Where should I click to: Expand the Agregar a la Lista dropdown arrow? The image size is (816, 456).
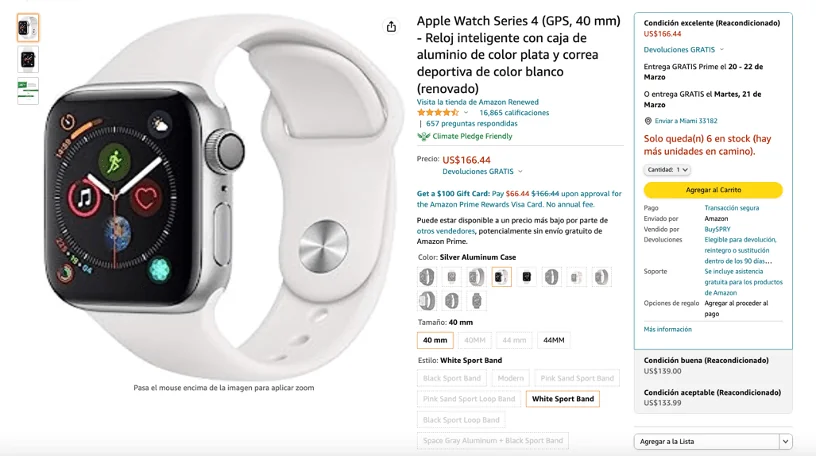pyautogui.click(x=785, y=441)
